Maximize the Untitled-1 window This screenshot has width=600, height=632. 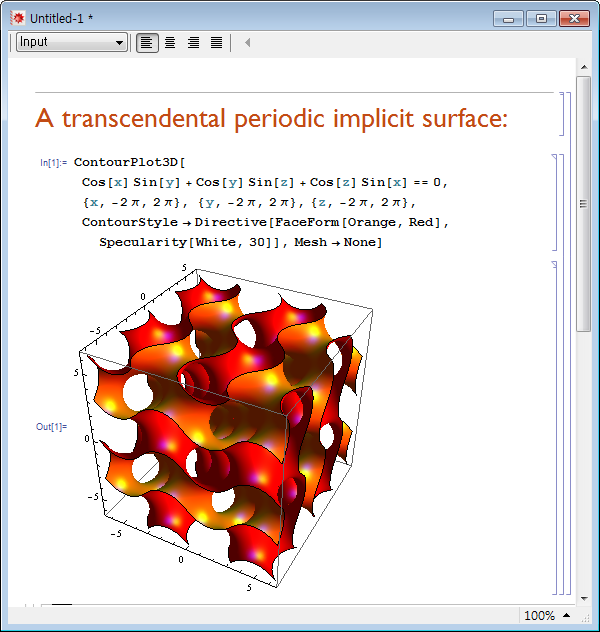[541, 19]
